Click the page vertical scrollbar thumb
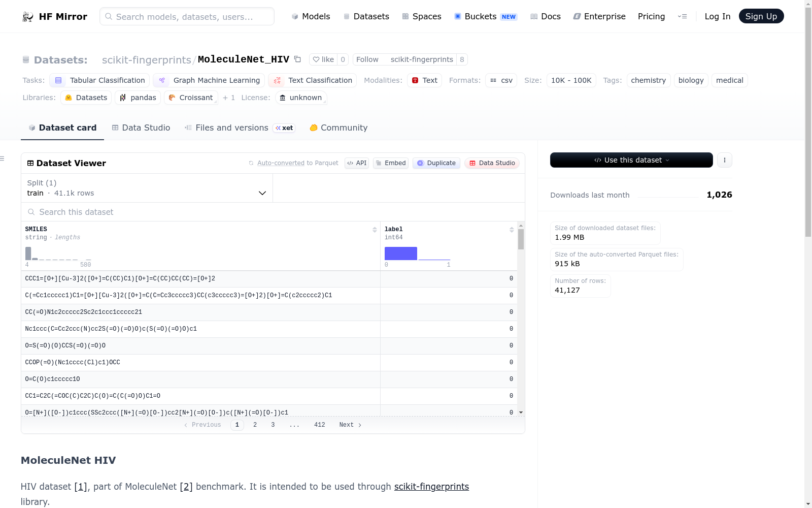 (808, 122)
